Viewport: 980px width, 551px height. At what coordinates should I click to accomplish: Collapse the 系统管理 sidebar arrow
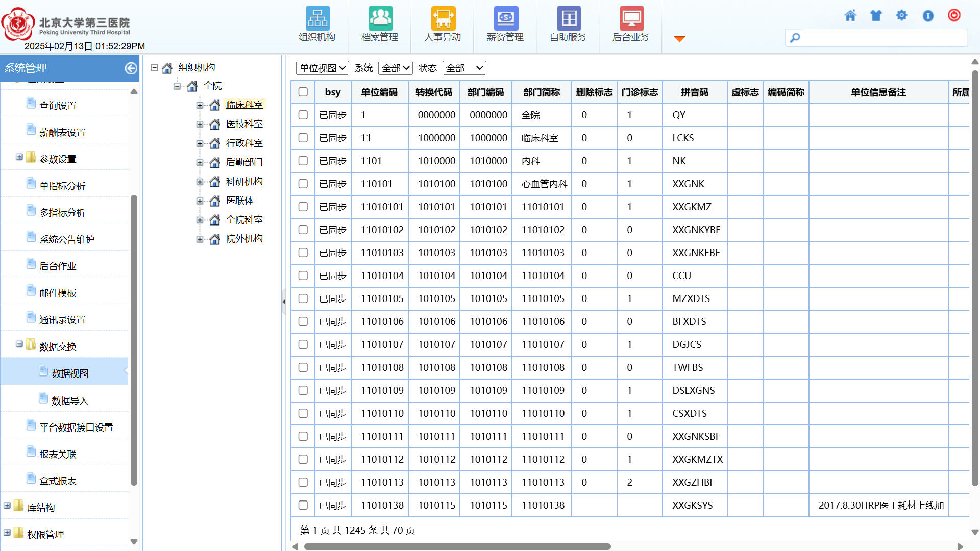click(131, 68)
